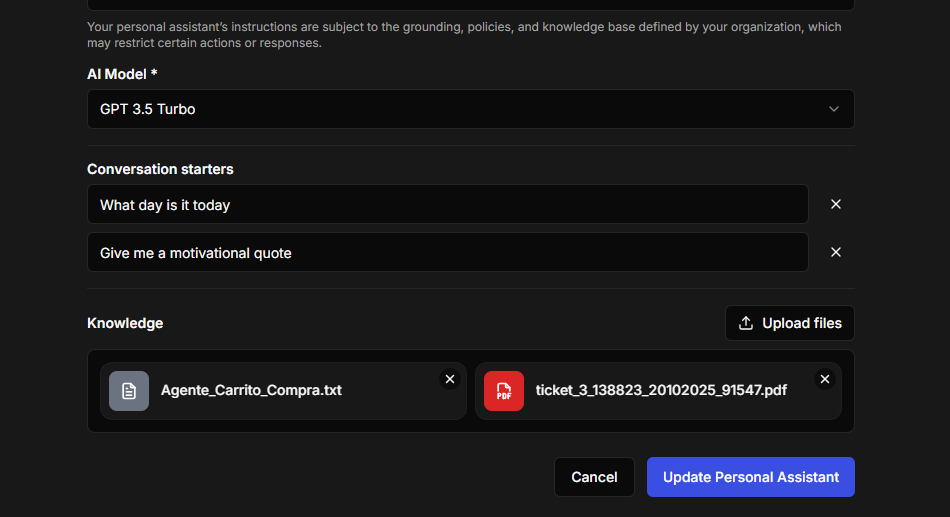
Task: Click the AI Model label
Action: pos(122,74)
